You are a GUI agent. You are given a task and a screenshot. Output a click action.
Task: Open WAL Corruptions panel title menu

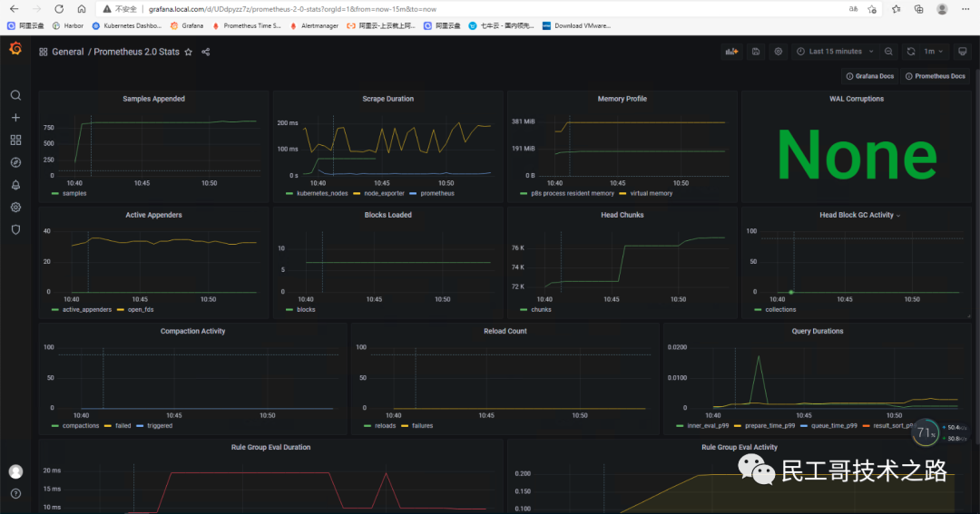pos(857,99)
